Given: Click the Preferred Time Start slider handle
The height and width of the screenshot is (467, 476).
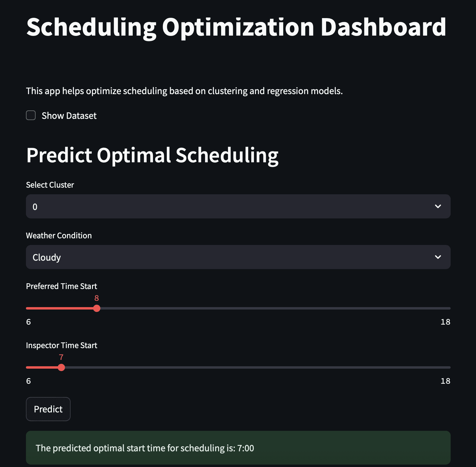Looking at the screenshot, I should click(x=97, y=308).
